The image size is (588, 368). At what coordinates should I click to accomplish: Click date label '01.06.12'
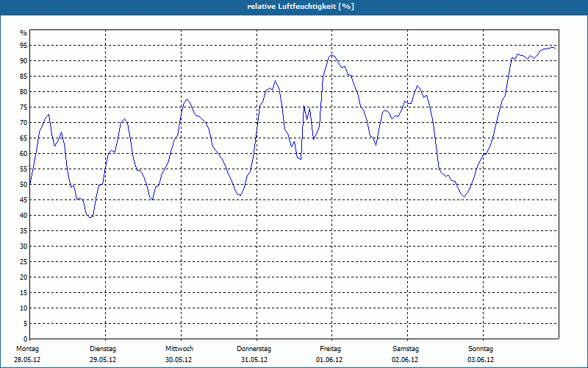tap(329, 360)
